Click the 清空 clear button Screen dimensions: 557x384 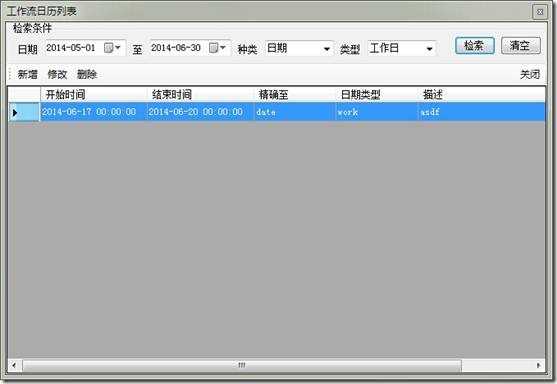coord(521,46)
